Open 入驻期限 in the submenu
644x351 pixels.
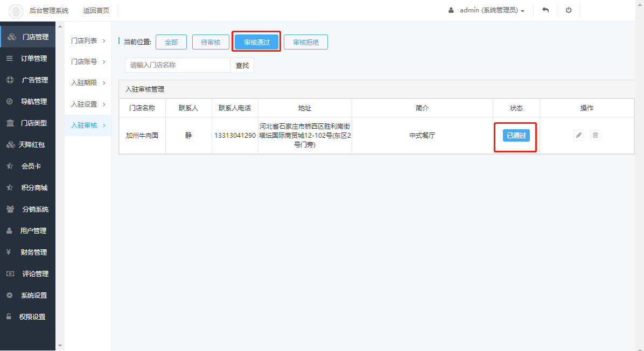[84, 83]
